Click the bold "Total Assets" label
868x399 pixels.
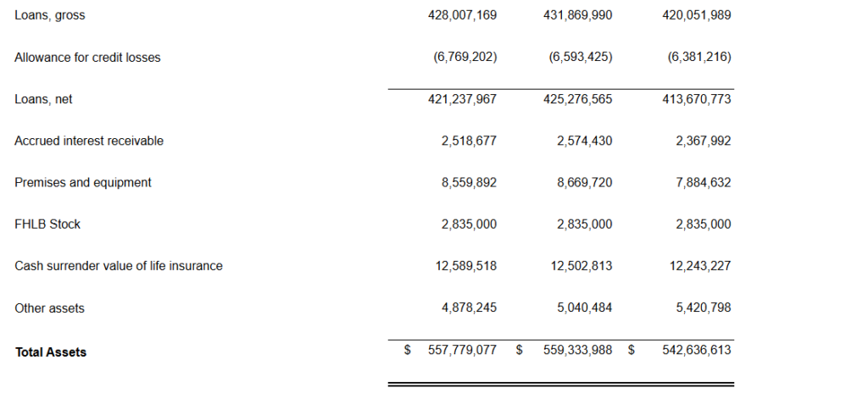coord(51,352)
